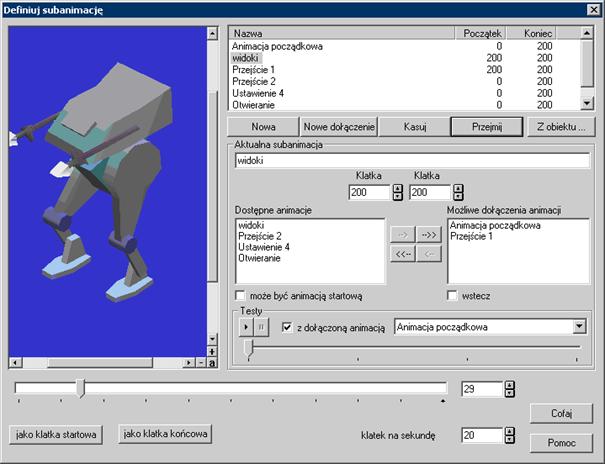Click the Kasuj button
605x464 pixels.
click(414, 127)
